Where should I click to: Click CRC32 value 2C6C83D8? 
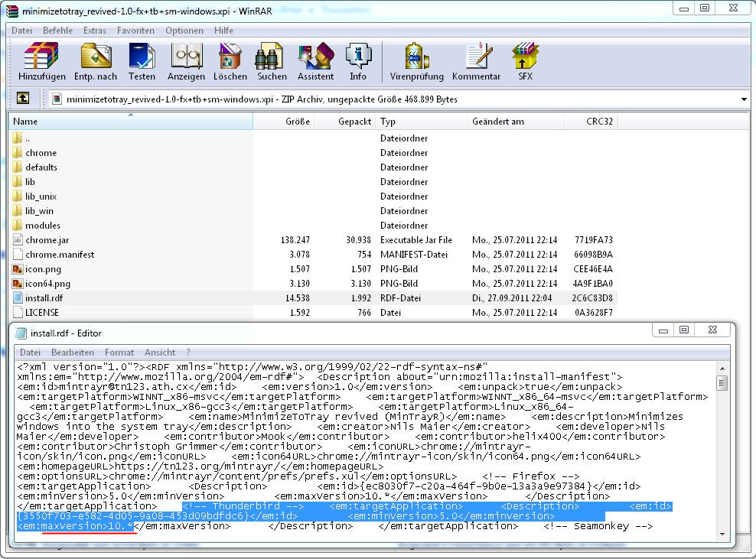click(592, 297)
